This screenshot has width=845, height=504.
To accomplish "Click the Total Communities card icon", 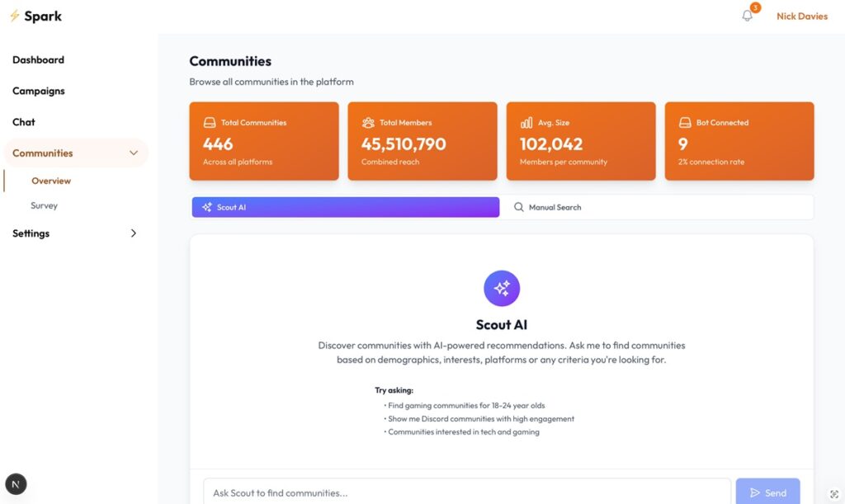I will pos(210,123).
